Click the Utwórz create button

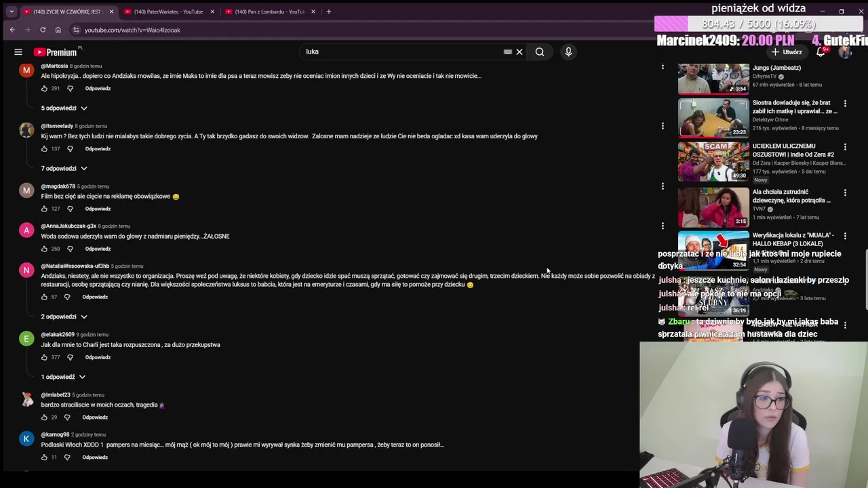tap(787, 52)
